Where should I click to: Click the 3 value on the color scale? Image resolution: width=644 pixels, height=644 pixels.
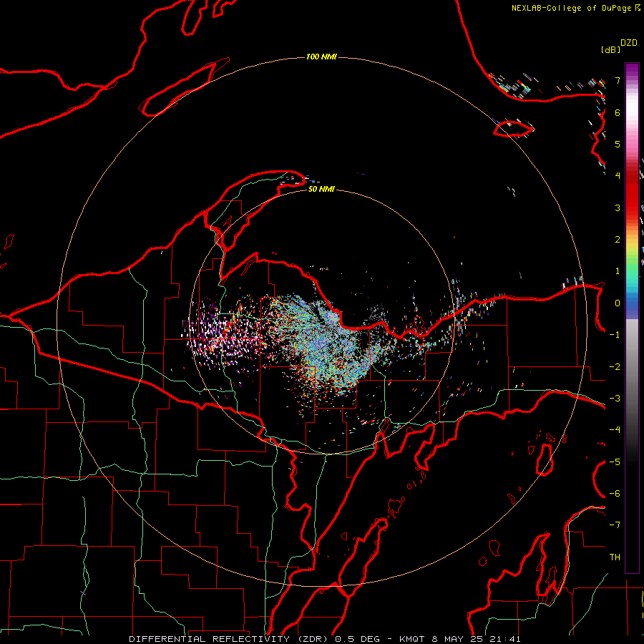tap(618, 208)
